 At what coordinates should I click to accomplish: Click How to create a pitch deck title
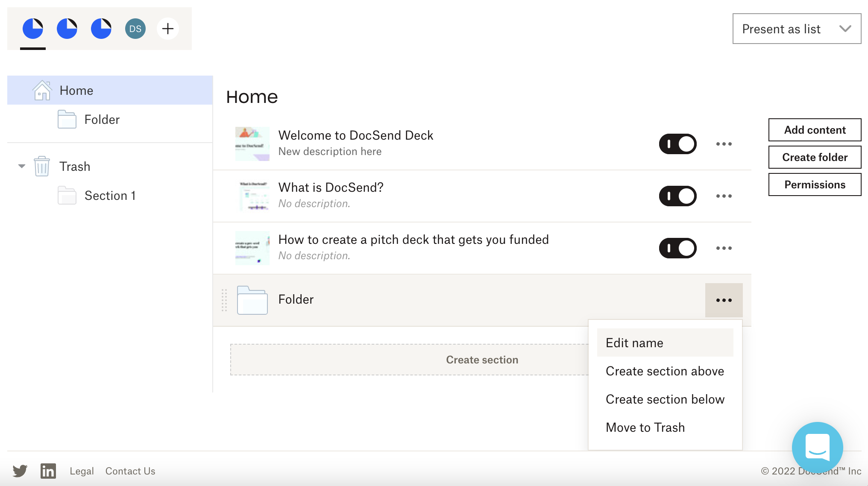(413, 240)
